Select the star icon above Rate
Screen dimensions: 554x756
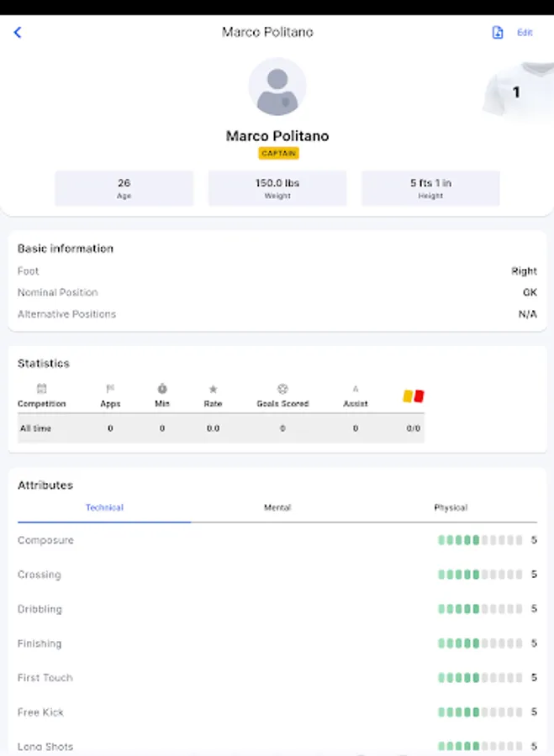[213, 389]
